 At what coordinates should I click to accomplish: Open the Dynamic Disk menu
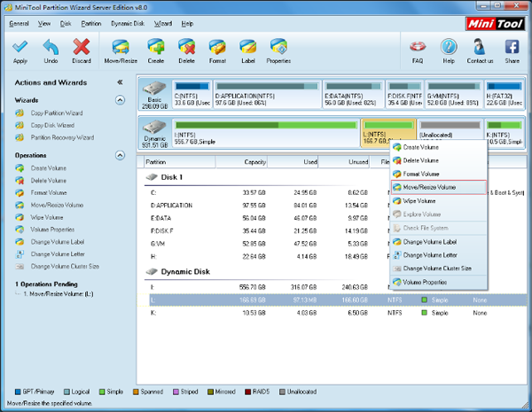tap(128, 24)
